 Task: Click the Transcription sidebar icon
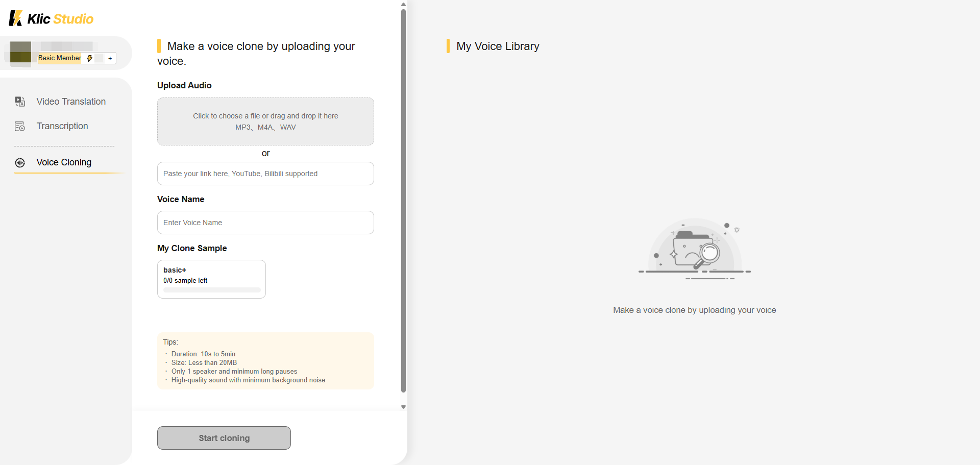click(20, 126)
